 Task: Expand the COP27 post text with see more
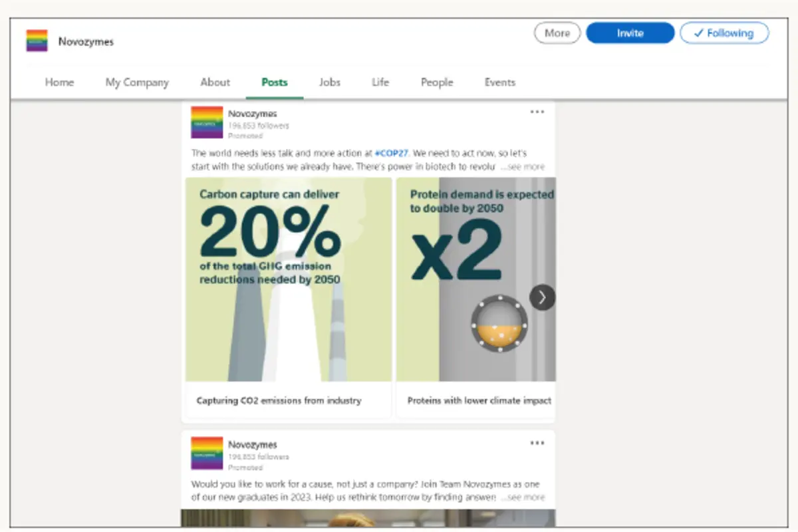tap(523, 166)
